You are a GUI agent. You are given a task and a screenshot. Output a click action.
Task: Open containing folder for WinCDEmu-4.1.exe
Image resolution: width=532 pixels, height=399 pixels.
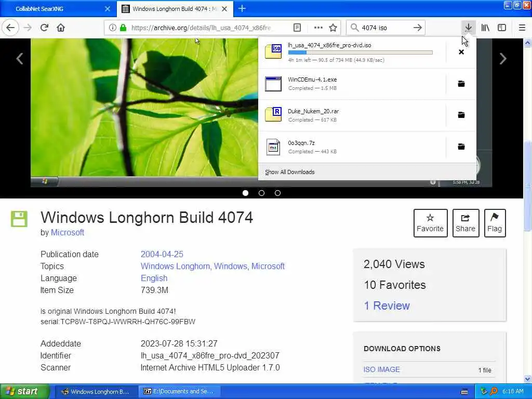click(x=461, y=84)
